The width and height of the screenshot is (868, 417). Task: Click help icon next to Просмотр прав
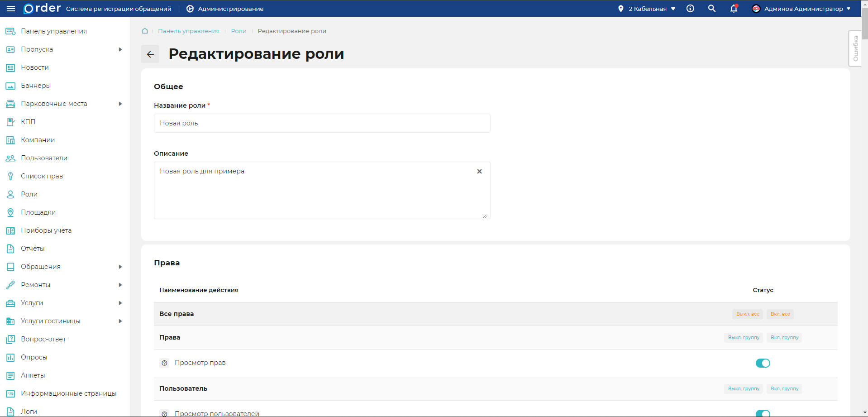pos(165,363)
